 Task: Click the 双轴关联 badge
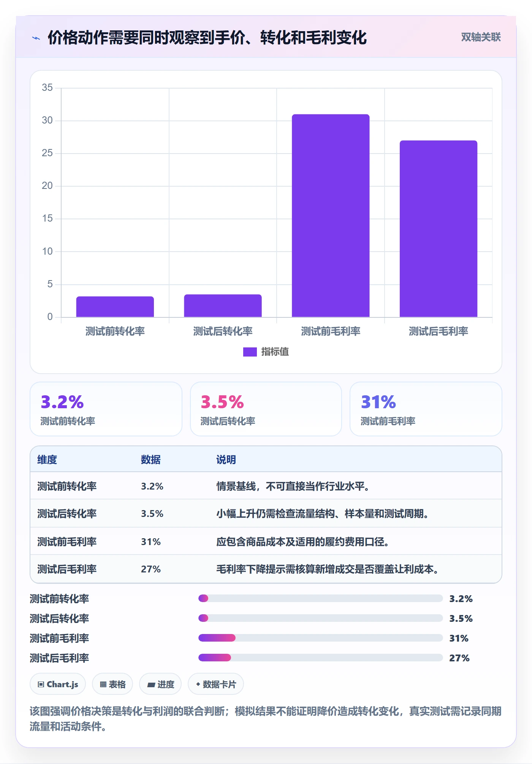pos(481,37)
